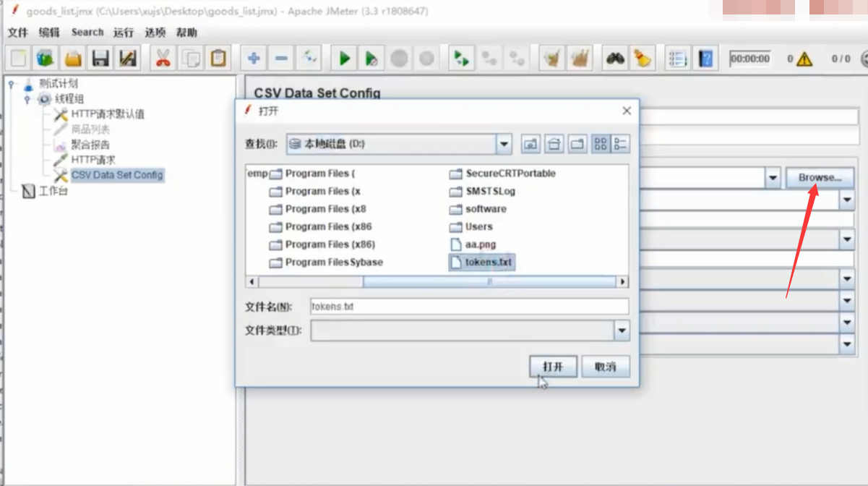
Task: Click the Stop test toolbar icon
Action: 399,59
